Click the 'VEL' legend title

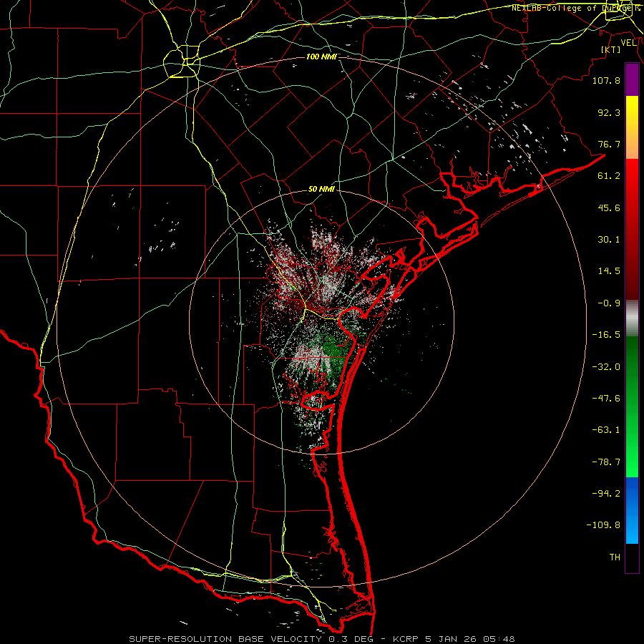click(628, 43)
